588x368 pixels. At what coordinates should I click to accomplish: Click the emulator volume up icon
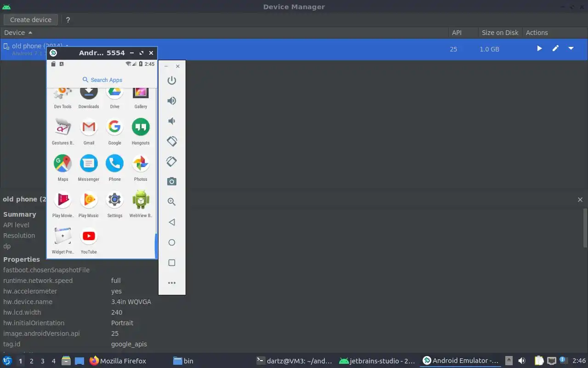pyautogui.click(x=172, y=101)
